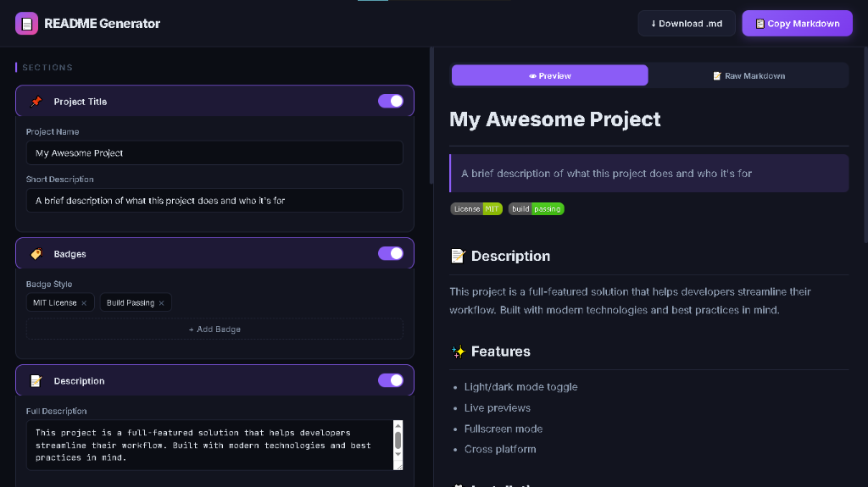Remove the MIT License badge chip

point(84,302)
